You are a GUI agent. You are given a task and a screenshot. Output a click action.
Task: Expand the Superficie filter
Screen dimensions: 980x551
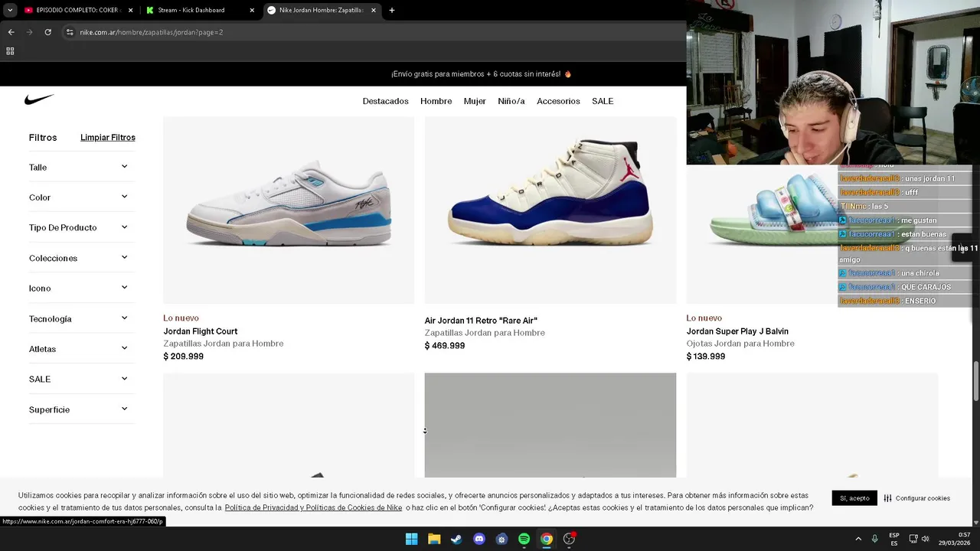pyautogui.click(x=81, y=409)
